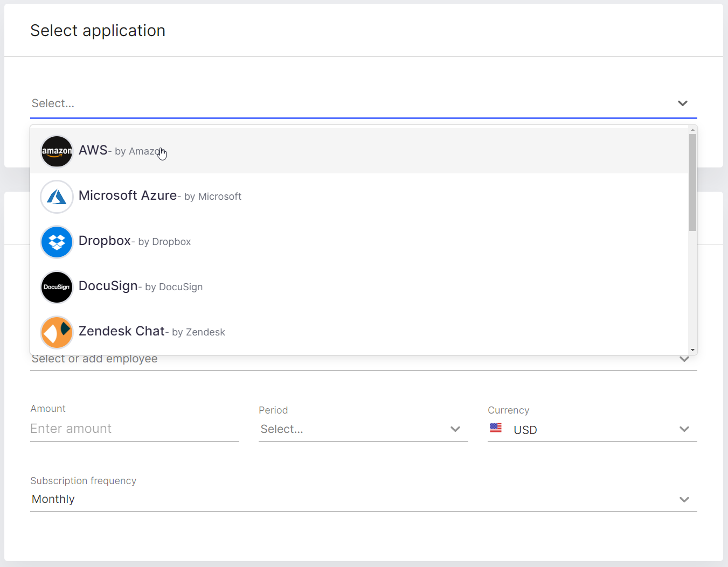Choose AWS by Amazon from the list
728x567 pixels.
coord(359,151)
